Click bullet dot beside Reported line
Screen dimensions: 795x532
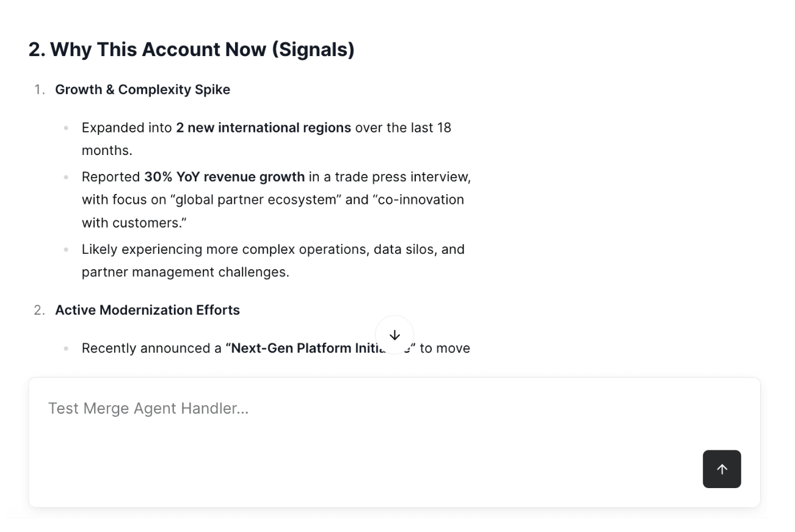(x=66, y=177)
